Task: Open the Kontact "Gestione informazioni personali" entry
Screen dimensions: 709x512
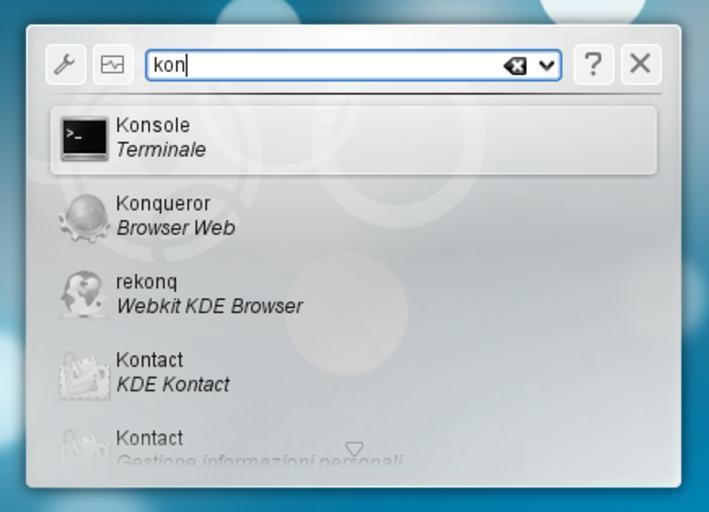Action: click(258, 460)
